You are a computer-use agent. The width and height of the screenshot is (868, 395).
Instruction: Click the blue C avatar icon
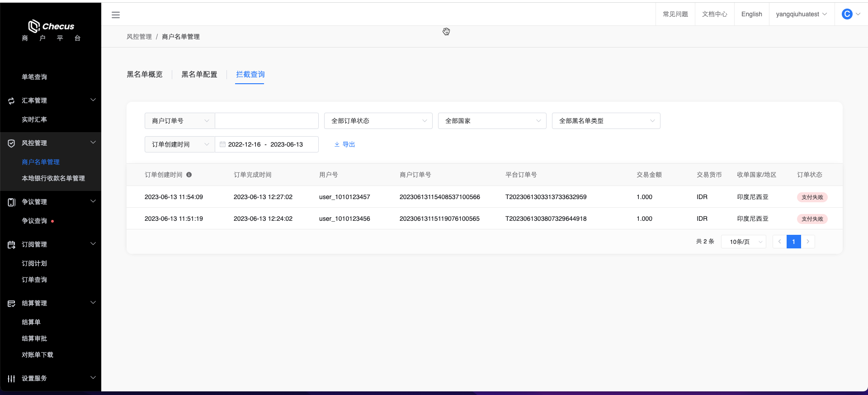tap(847, 14)
